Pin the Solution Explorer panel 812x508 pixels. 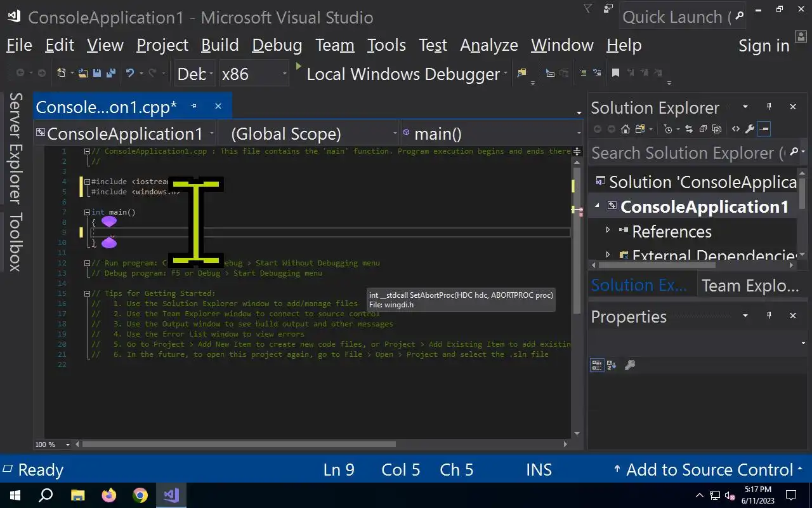tap(769, 107)
